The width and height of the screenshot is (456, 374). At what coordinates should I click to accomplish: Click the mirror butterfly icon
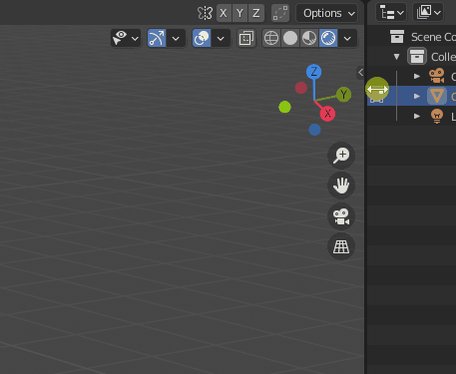tap(205, 13)
